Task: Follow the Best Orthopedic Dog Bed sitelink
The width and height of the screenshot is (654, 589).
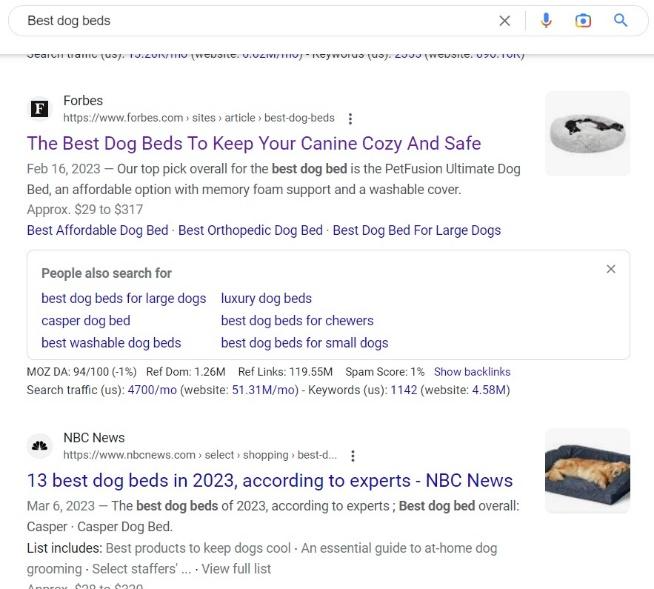Action: [250, 230]
